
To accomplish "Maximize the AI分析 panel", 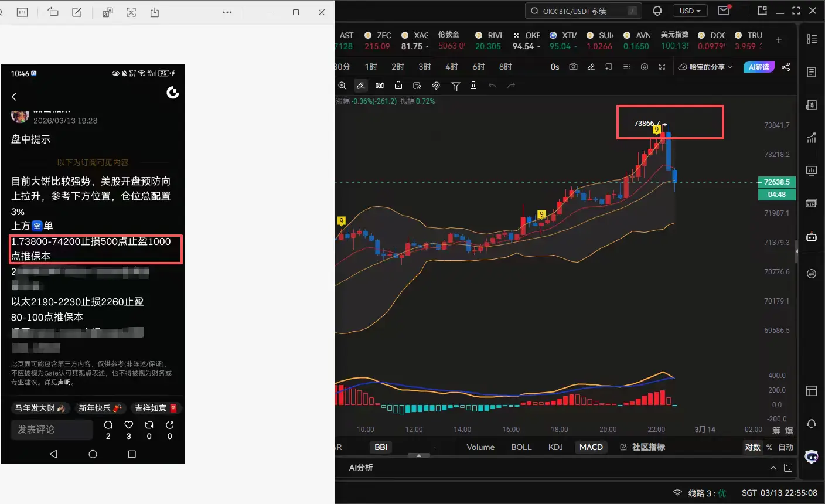I will pyautogui.click(x=788, y=468).
